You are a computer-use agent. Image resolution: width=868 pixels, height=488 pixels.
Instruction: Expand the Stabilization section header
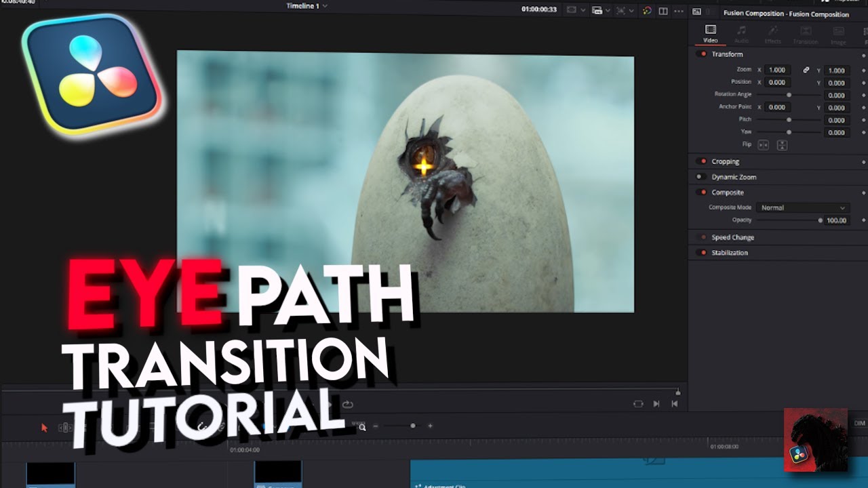pyautogui.click(x=730, y=253)
